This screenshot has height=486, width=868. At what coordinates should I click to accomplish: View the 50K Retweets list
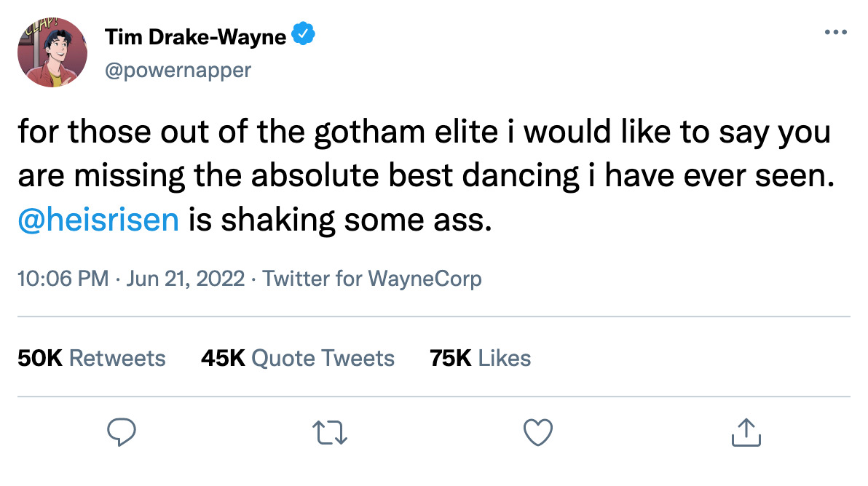(x=92, y=358)
